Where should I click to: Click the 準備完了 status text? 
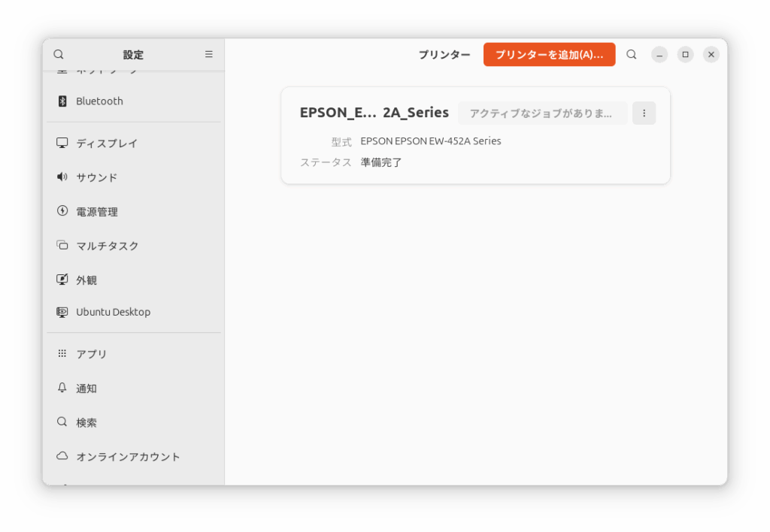(x=381, y=162)
